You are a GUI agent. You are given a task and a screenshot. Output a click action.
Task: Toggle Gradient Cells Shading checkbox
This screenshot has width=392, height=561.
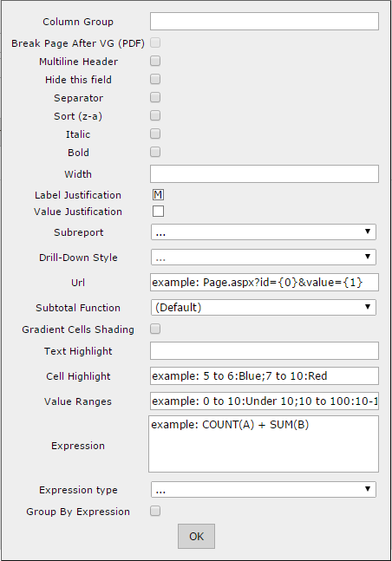tap(155, 329)
